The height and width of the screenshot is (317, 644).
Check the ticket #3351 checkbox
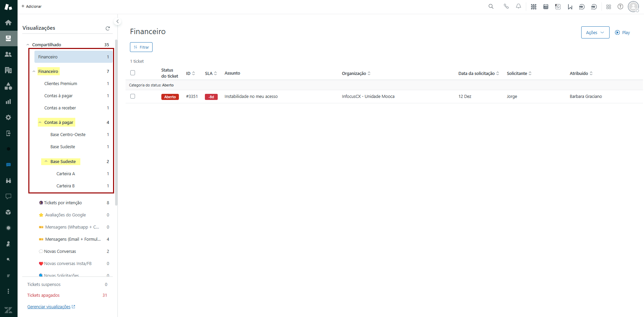click(133, 96)
